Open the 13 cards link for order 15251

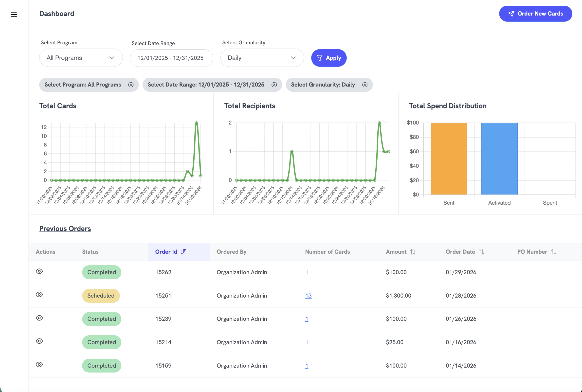pos(308,296)
